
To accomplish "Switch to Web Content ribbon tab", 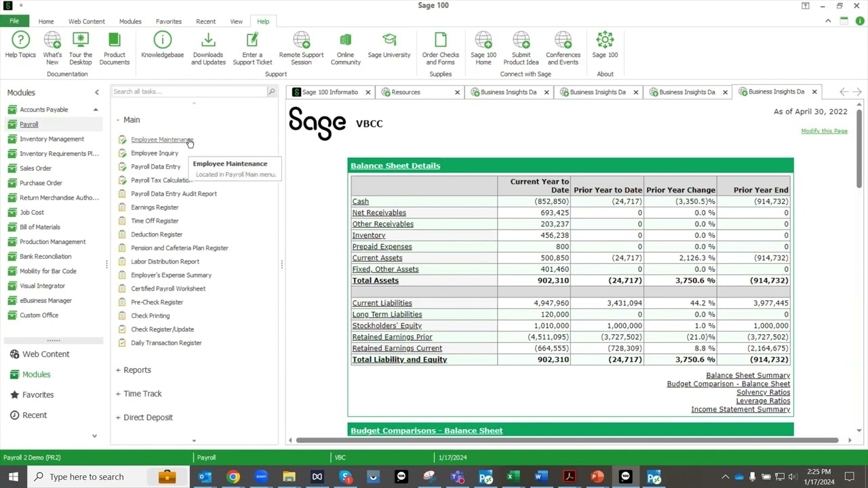I will coord(87,22).
